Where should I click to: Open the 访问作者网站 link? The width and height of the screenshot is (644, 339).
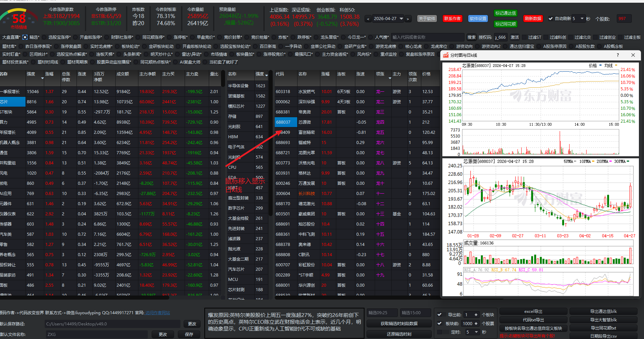[157, 313]
